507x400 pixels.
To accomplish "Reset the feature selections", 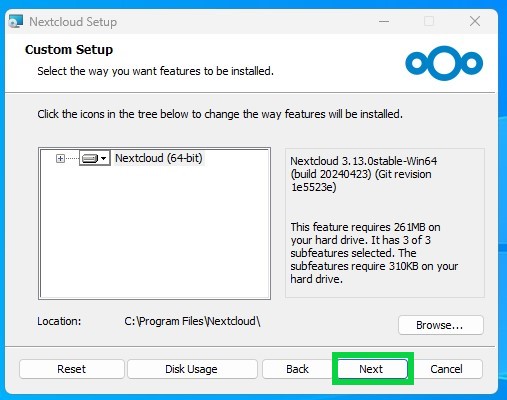I will pyautogui.click(x=72, y=369).
